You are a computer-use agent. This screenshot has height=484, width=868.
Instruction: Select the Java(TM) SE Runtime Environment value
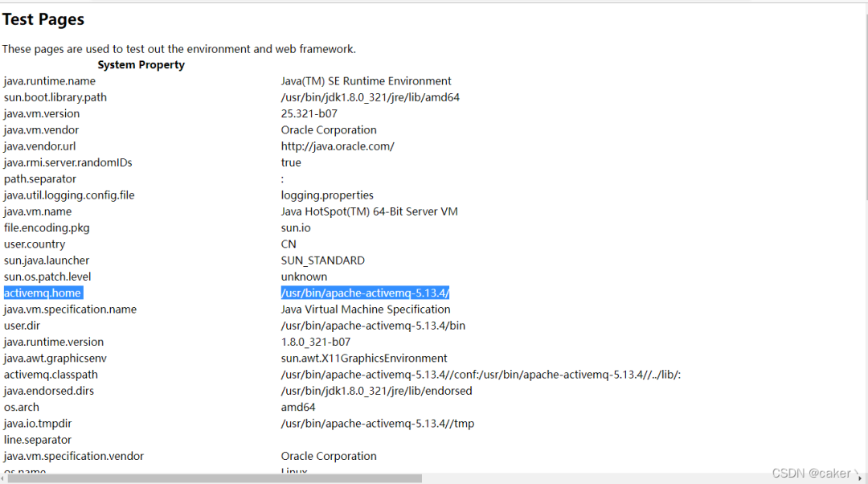(x=366, y=81)
